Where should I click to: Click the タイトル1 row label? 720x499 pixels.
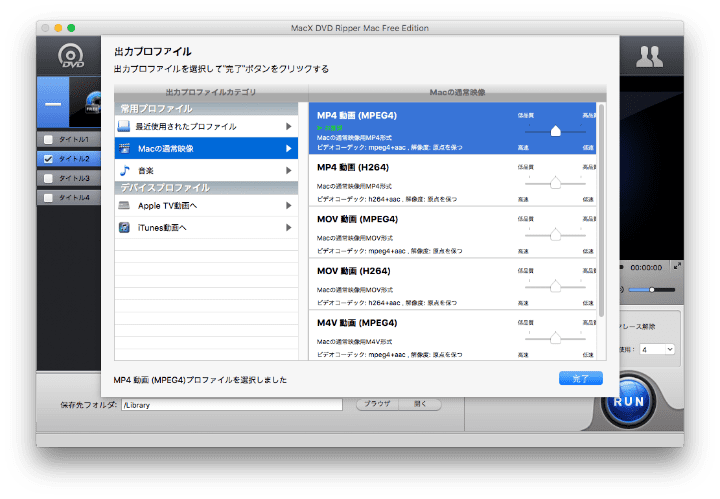(73, 139)
